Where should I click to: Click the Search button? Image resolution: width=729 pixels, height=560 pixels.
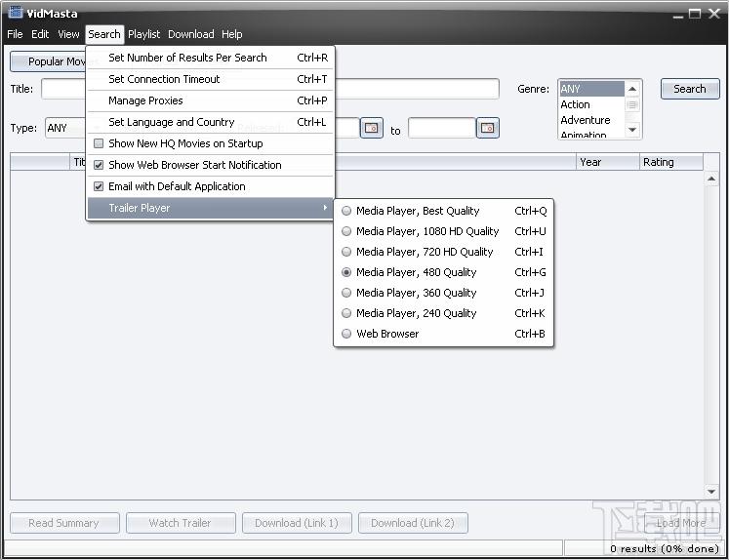(x=690, y=89)
